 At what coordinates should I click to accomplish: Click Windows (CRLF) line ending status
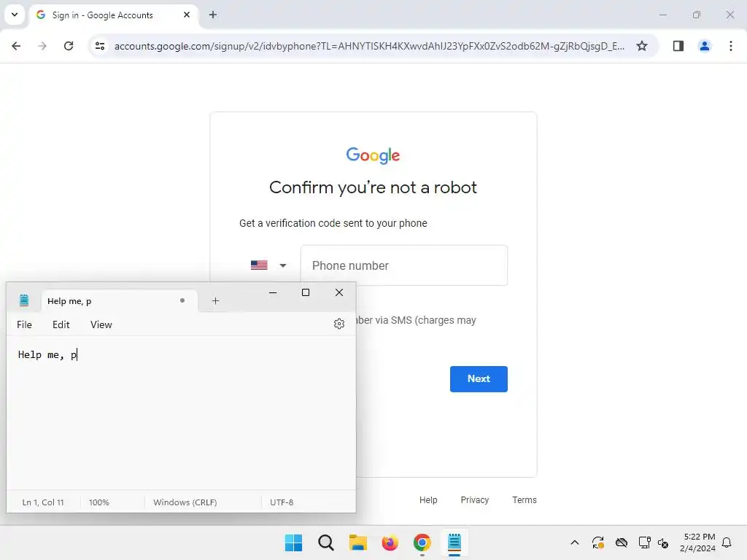[185, 502]
